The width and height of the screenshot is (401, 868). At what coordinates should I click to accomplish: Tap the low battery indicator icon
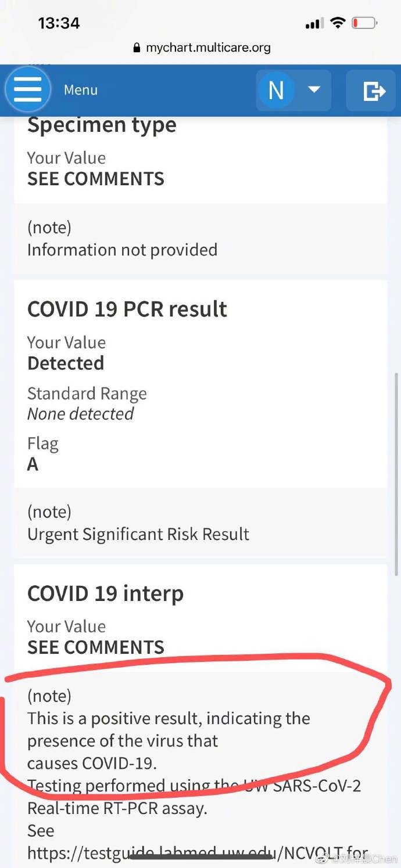click(x=364, y=23)
